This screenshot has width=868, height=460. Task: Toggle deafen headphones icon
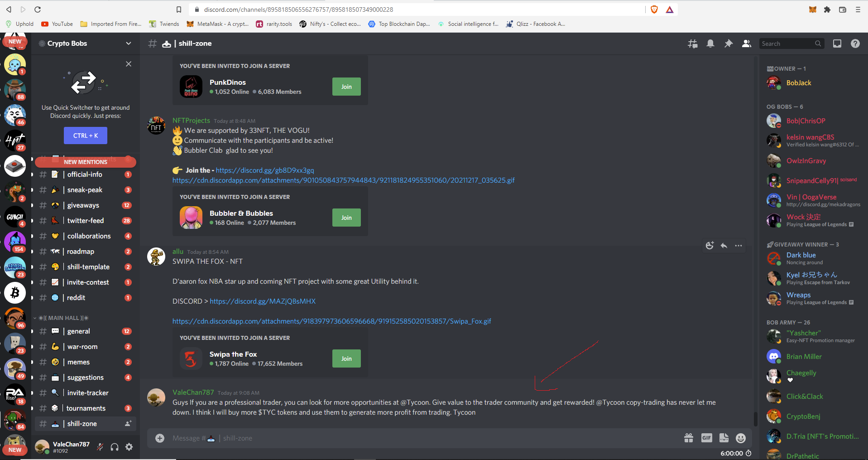[x=115, y=447]
